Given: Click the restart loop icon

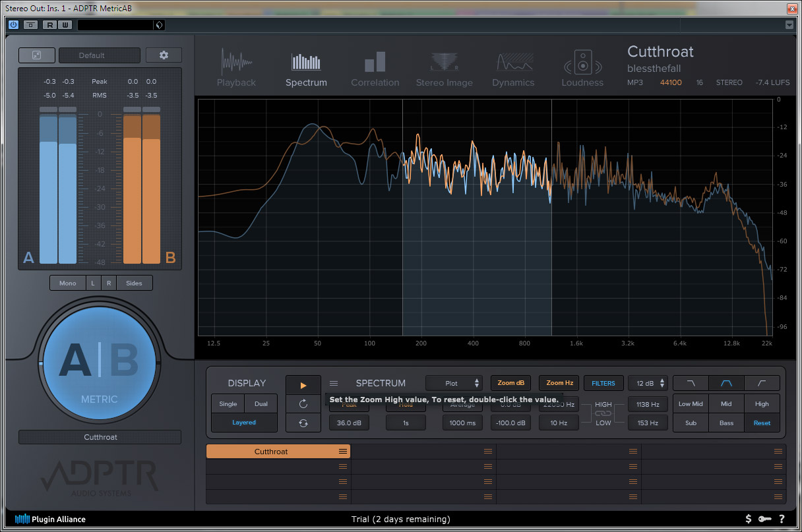Looking at the screenshot, I should pos(303,403).
